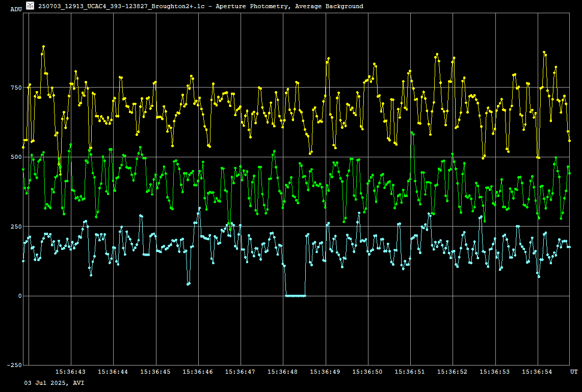
Task: Click the 250 value on the vertical axis
Action: click(x=16, y=227)
